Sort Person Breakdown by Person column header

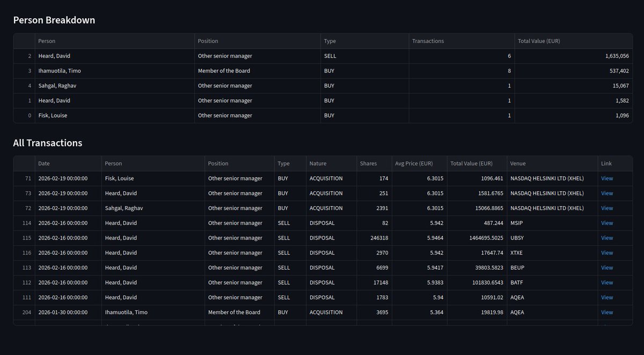click(x=115, y=41)
